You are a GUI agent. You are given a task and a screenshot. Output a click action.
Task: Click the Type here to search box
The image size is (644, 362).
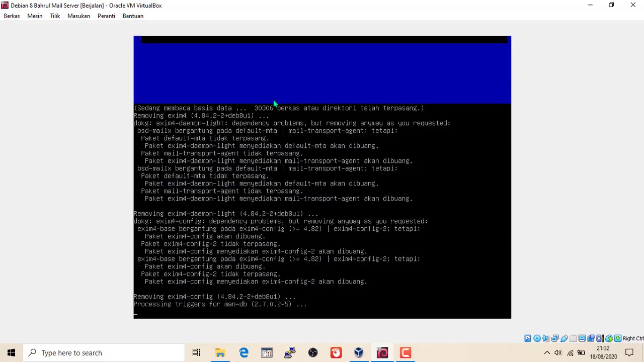[x=104, y=353]
